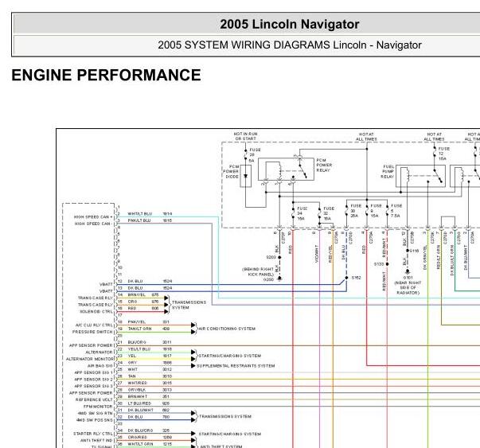Viewport: 480px width, 448px height.
Task: Click the 'HIGH SPEED CAN +' pin label
Action: 93,217
